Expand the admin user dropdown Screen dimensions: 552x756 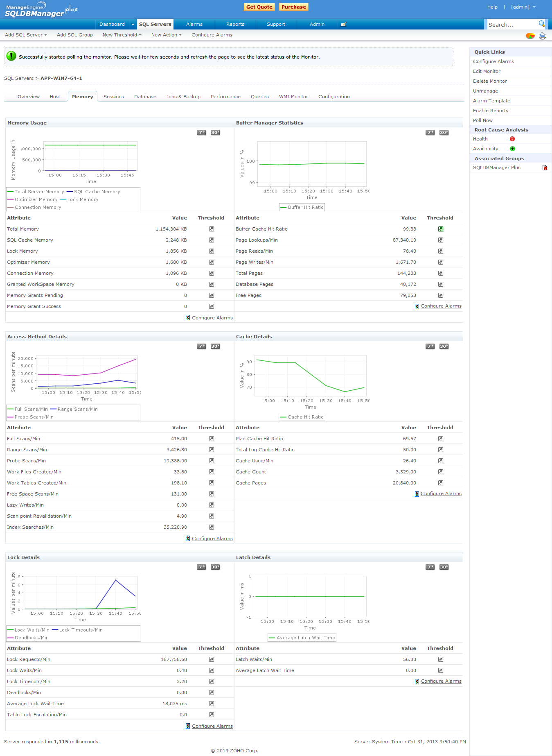(523, 7)
